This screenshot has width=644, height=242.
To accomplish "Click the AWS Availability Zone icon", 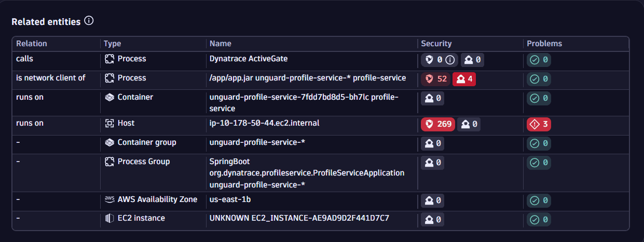I will [x=109, y=199].
